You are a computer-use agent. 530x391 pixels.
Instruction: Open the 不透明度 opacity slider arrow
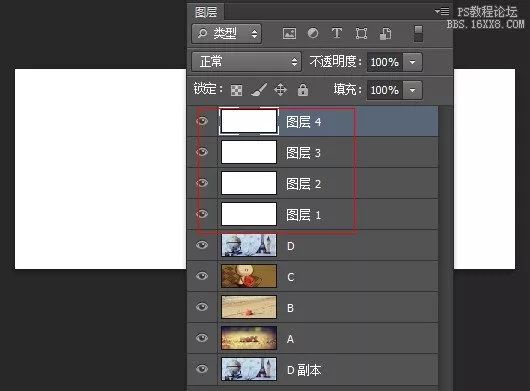pyautogui.click(x=412, y=62)
